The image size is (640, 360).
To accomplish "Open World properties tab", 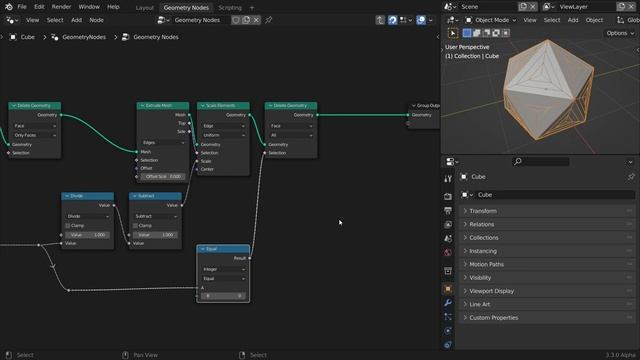I will pos(448,252).
